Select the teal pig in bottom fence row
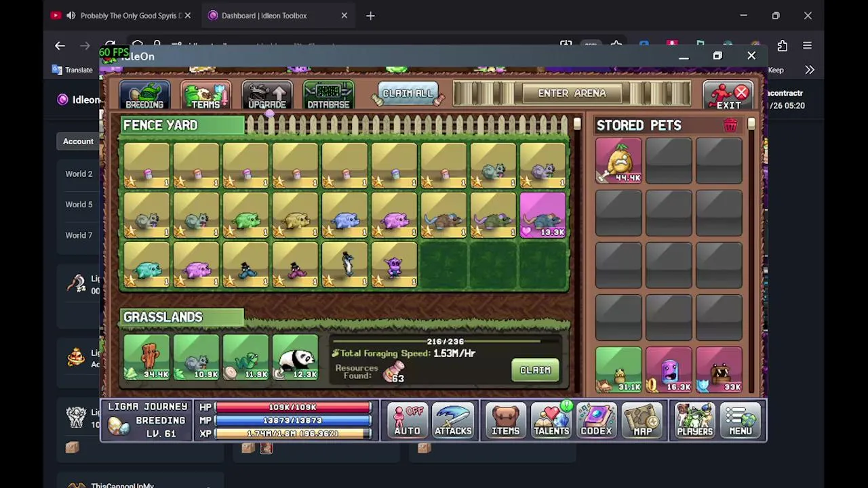The height and width of the screenshot is (488, 868). 146,265
